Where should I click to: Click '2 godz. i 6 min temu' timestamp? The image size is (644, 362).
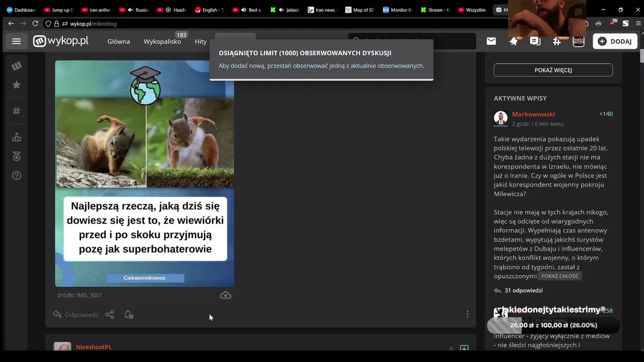pyautogui.click(x=538, y=124)
